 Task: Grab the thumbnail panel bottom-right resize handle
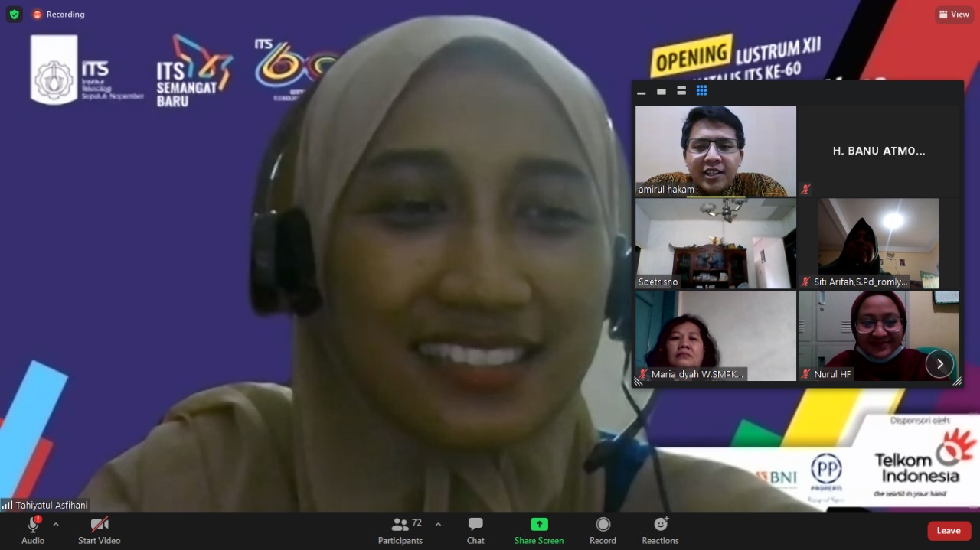957,381
